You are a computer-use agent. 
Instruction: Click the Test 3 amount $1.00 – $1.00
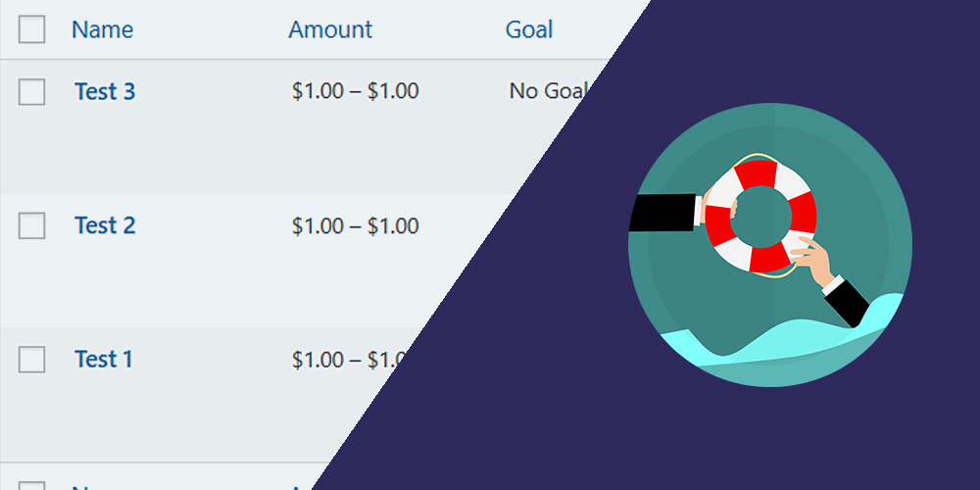(x=355, y=91)
